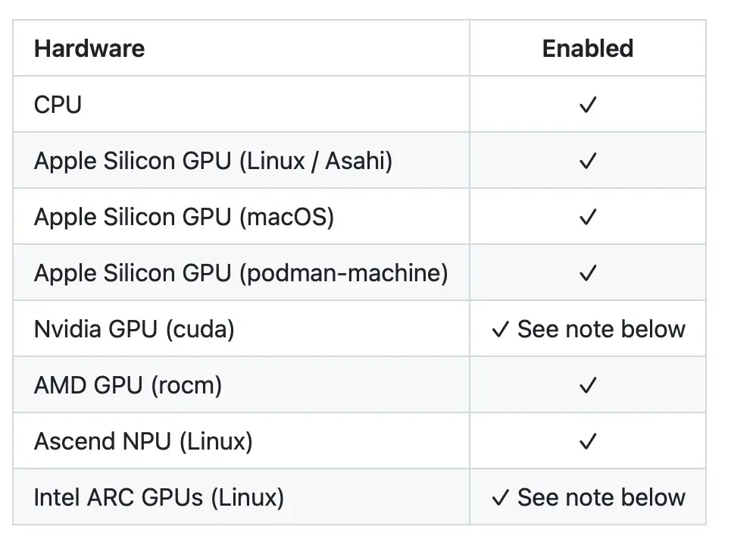
Task: Click the checkmark in the AMD GPU (rocm) row
Action: (587, 385)
